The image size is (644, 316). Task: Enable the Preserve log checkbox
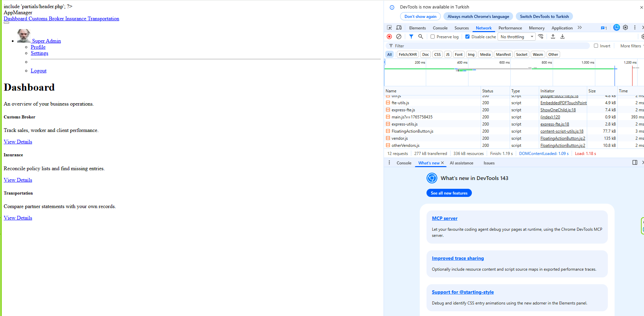click(x=433, y=37)
